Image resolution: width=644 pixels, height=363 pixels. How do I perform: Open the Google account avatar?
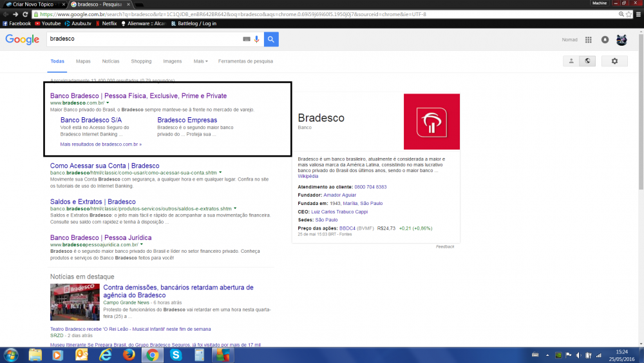[x=621, y=39]
